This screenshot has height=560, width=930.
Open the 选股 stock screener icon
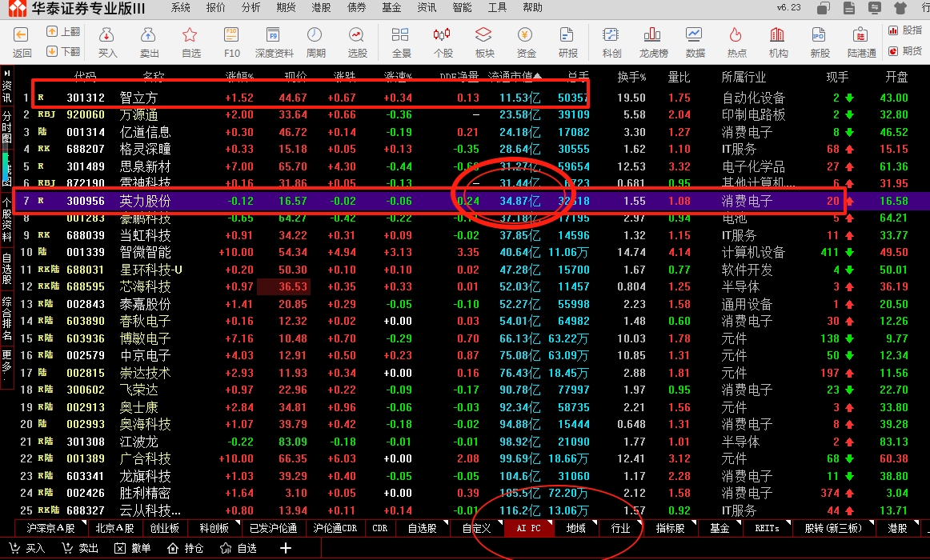pos(356,35)
